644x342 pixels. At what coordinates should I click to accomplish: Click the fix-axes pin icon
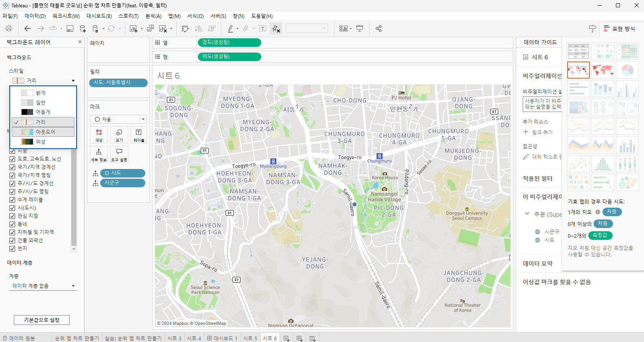(276, 28)
